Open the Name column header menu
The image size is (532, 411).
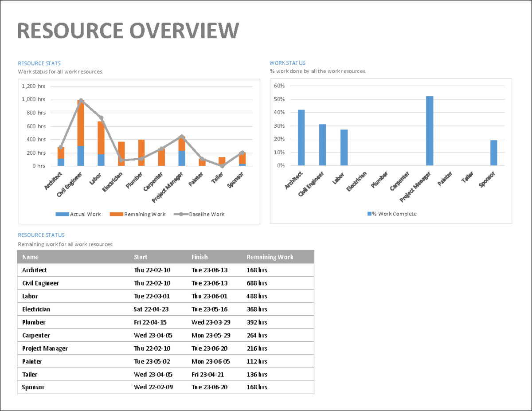tap(30, 257)
